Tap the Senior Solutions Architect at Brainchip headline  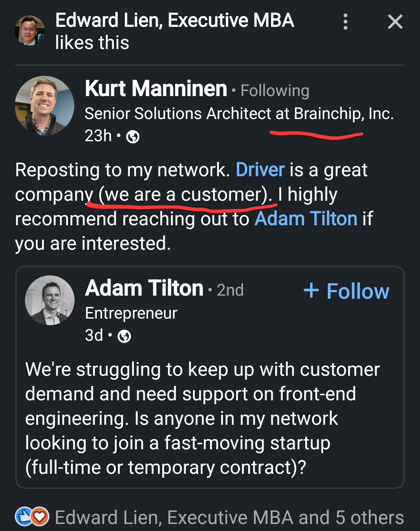coord(239,114)
